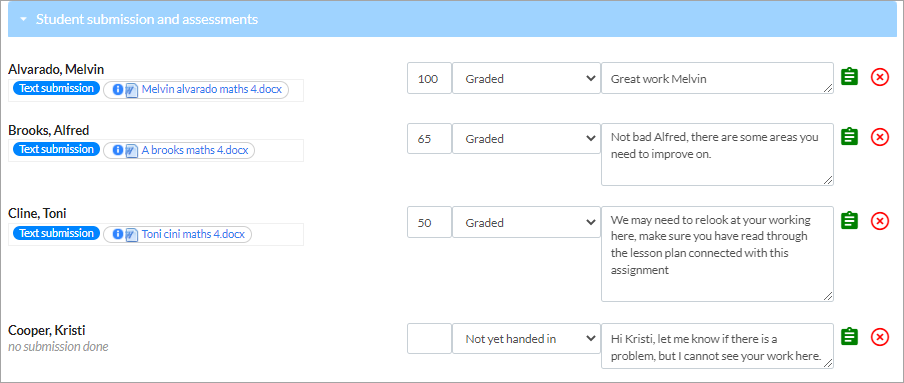The width and height of the screenshot is (904, 383).
Task: Click info icon beside A brooks maths 4.docx
Action: (117, 150)
